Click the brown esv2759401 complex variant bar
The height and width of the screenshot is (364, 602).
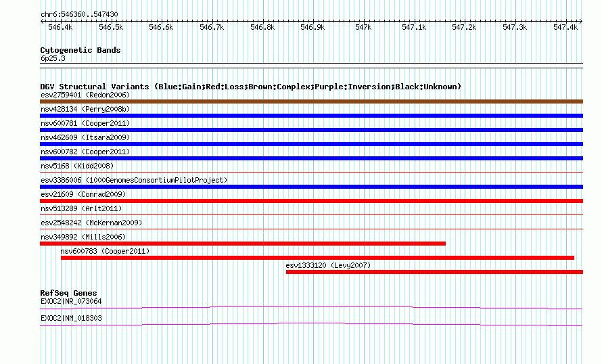(311, 101)
